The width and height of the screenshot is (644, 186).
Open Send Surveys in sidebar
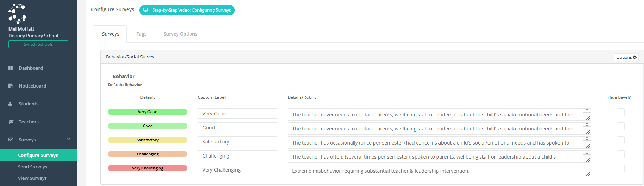32,167
